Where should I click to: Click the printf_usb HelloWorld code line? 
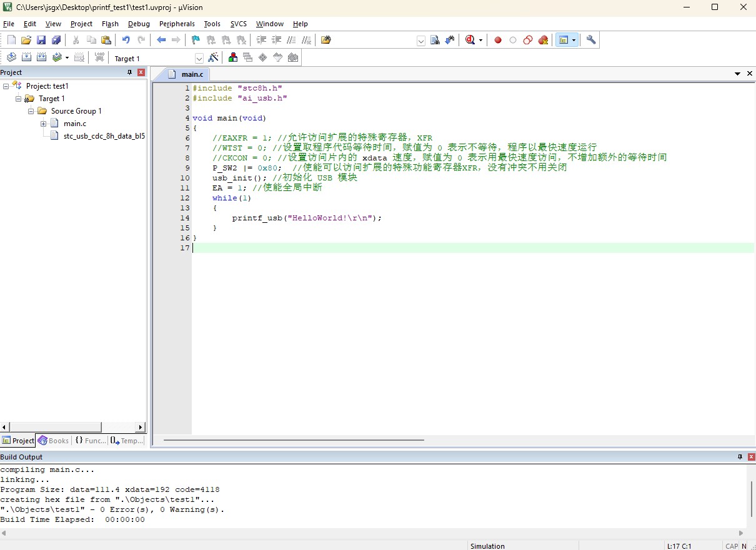[x=307, y=218]
